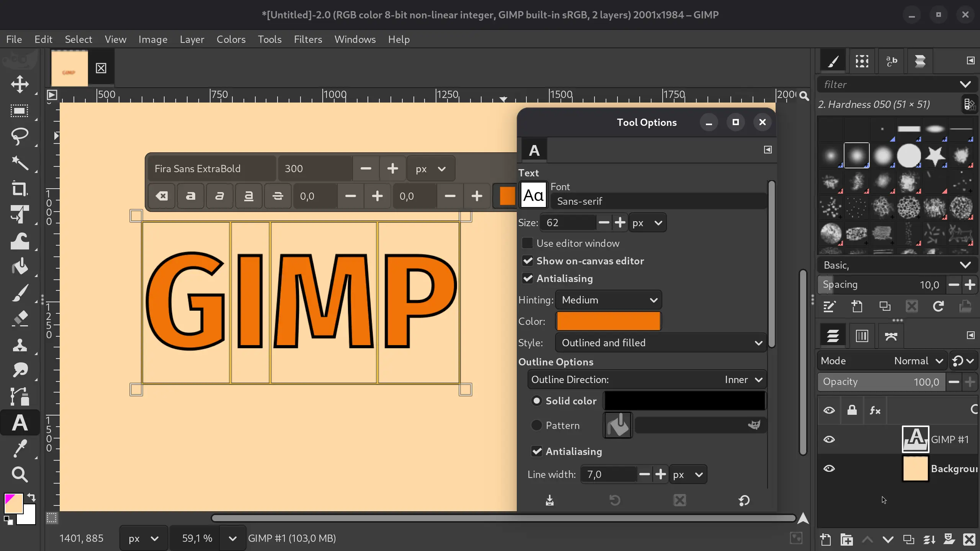The width and height of the screenshot is (980, 551).
Task: Delete the layer with bottom-right X icon
Action: 969,540
